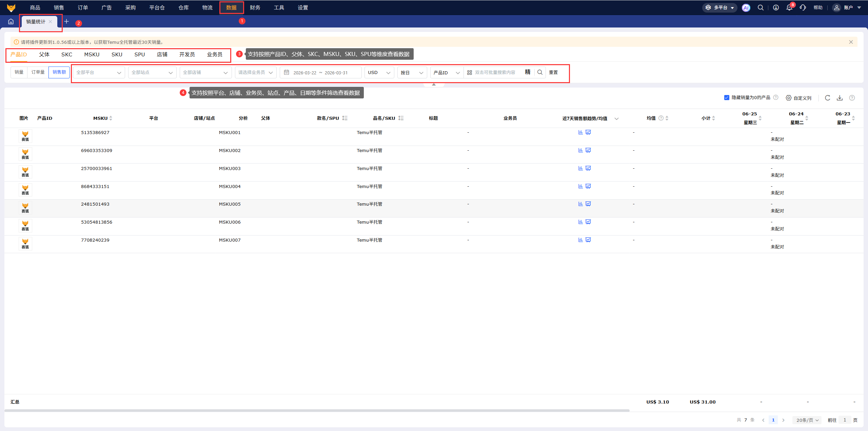
Task: Click the home icon tab
Action: point(11,22)
